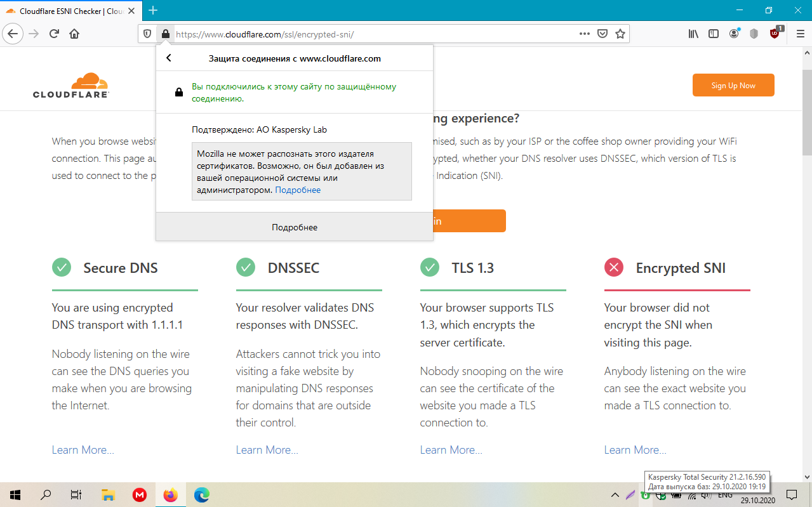This screenshot has width=812, height=507.
Task: Open the Windows Start menu
Action: (15, 495)
